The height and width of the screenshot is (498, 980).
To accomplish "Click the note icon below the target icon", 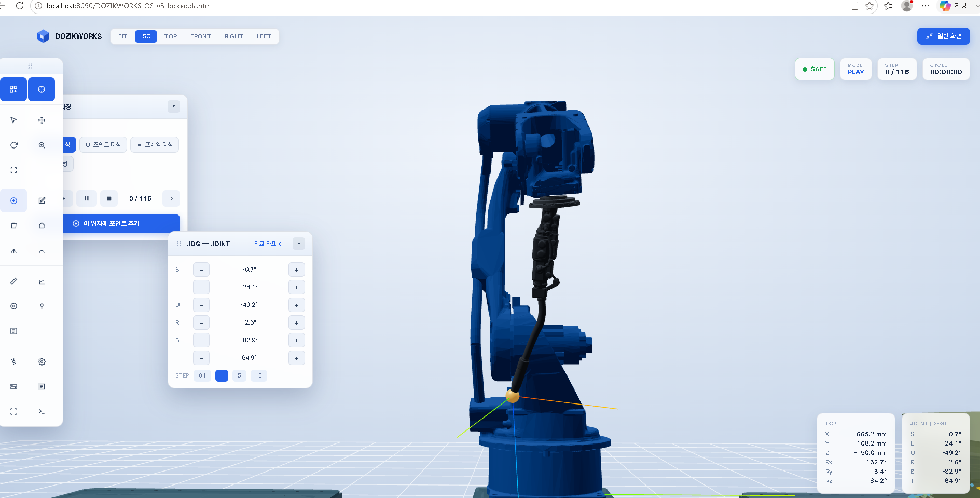I will point(13,331).
